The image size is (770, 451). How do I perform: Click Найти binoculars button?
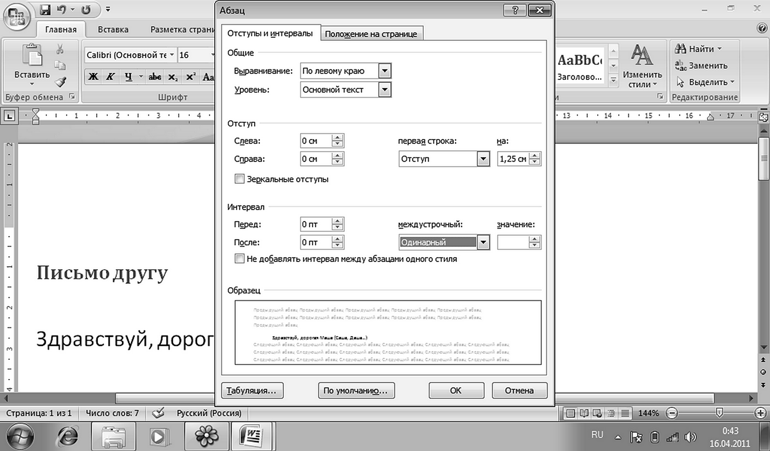698,49
